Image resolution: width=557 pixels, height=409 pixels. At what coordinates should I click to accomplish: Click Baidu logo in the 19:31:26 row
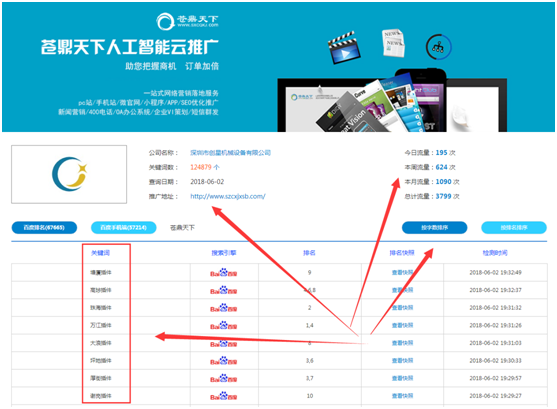click(x=223, y=325)
